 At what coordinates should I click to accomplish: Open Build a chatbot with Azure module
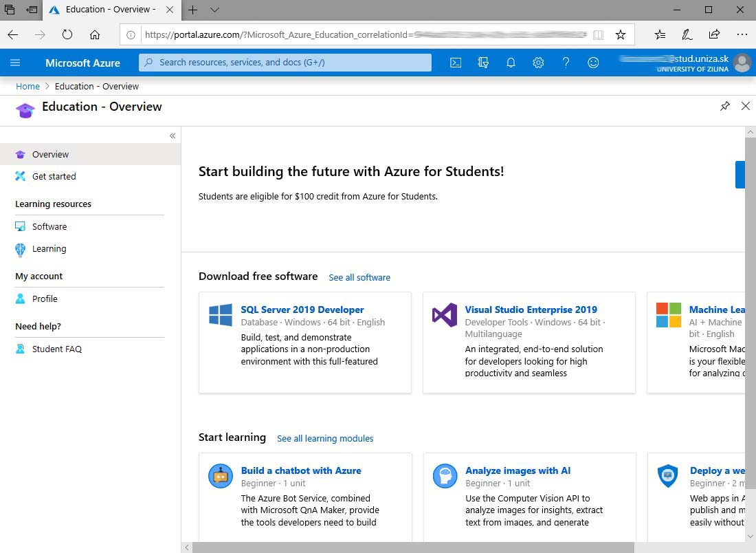(x=301, y=471)
